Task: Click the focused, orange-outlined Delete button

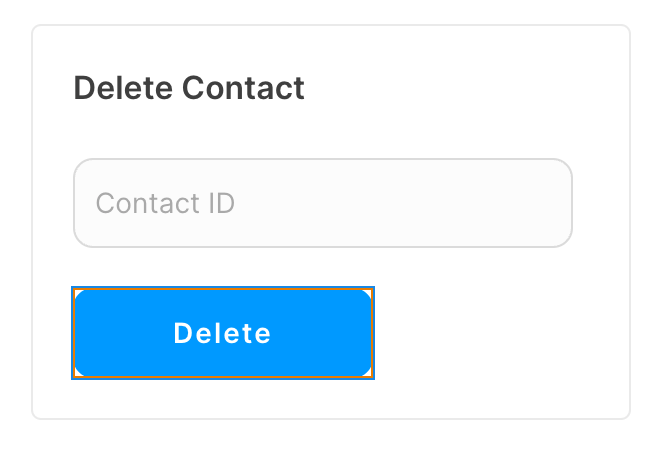Action: point(223,333)
